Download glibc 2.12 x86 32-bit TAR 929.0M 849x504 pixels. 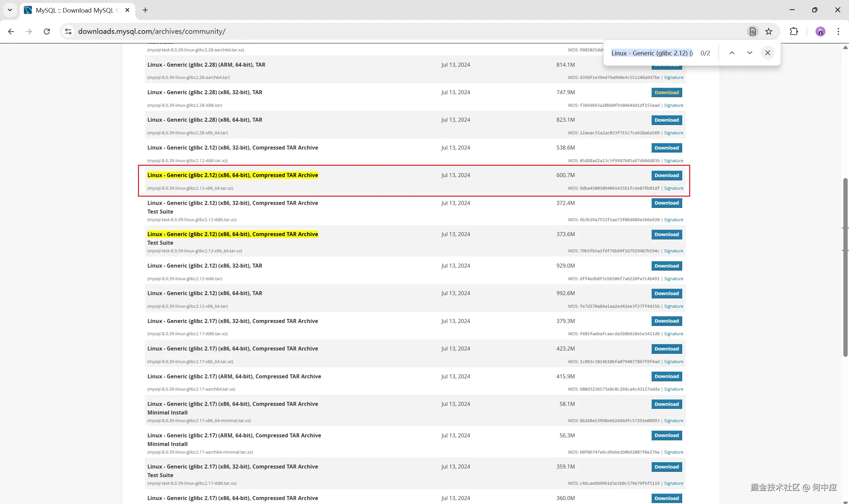click(666, 266)
